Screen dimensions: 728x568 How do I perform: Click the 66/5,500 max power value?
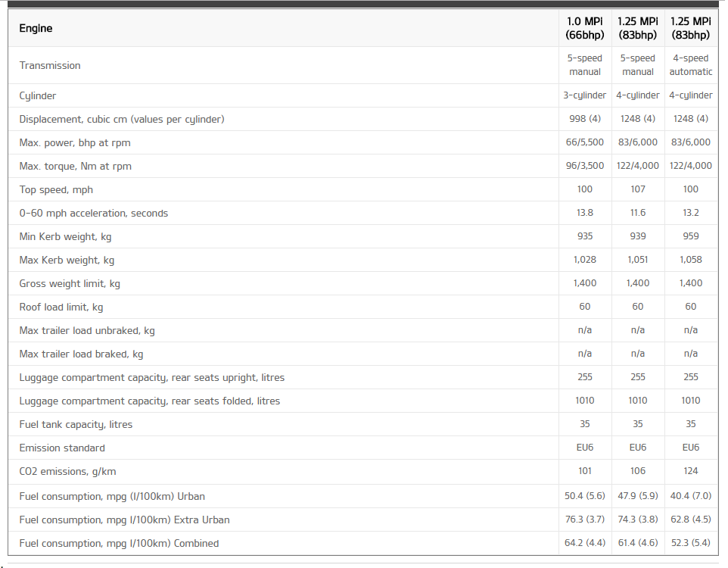point(584,142)
